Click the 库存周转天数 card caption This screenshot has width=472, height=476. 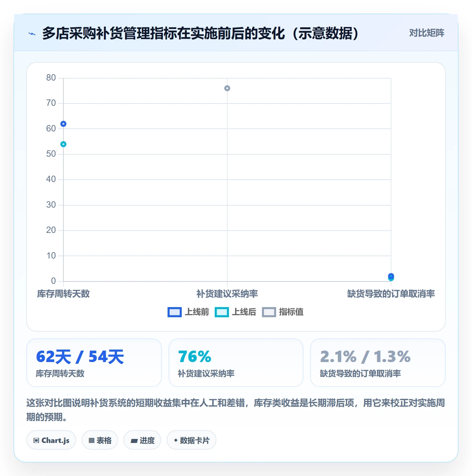[60, 374]
